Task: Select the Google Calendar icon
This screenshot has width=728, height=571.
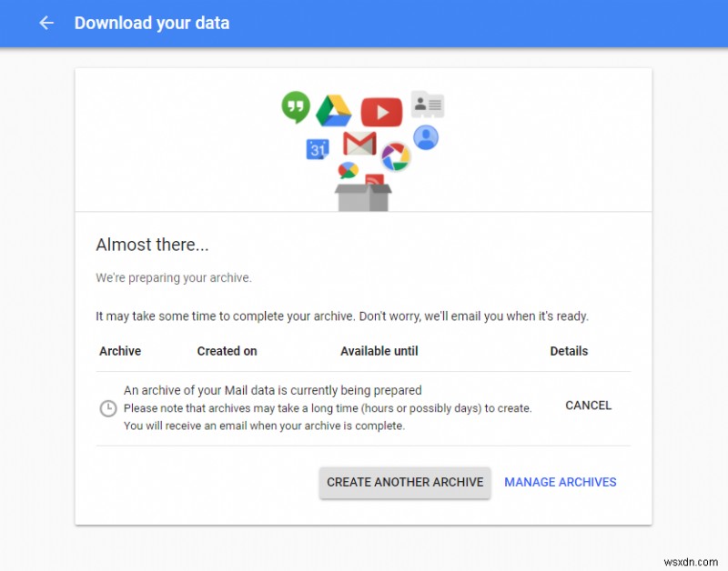Action: click(x=316, y=147)
